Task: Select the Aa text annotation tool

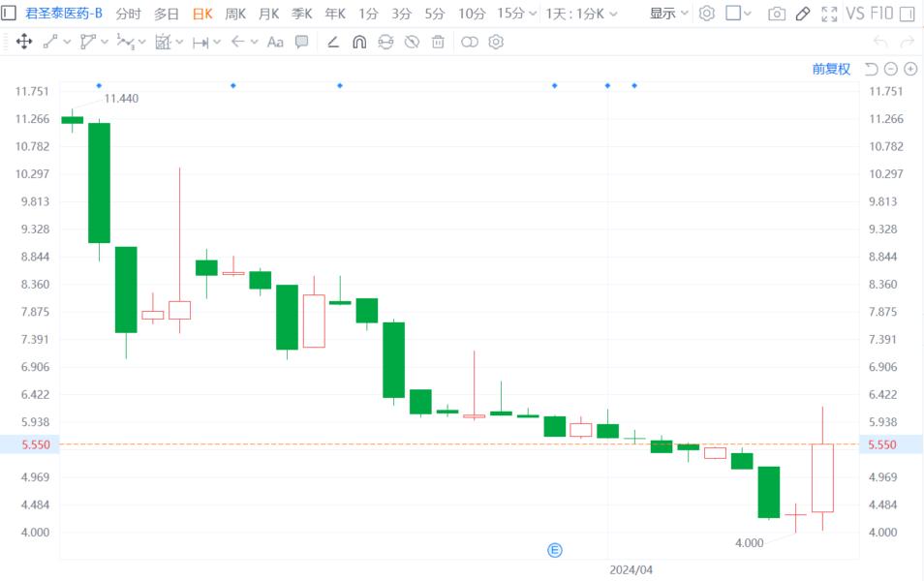Action: [x=275, y=42]
